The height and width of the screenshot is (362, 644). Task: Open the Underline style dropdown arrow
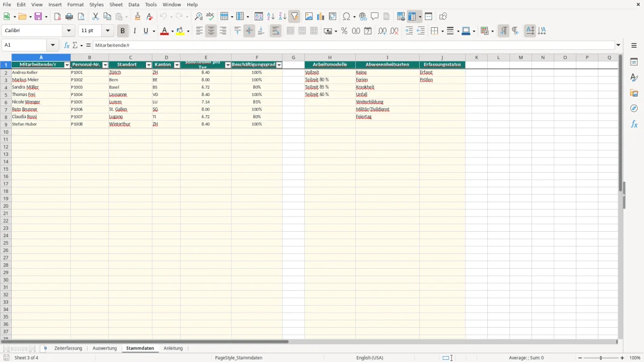click(154, 31)
